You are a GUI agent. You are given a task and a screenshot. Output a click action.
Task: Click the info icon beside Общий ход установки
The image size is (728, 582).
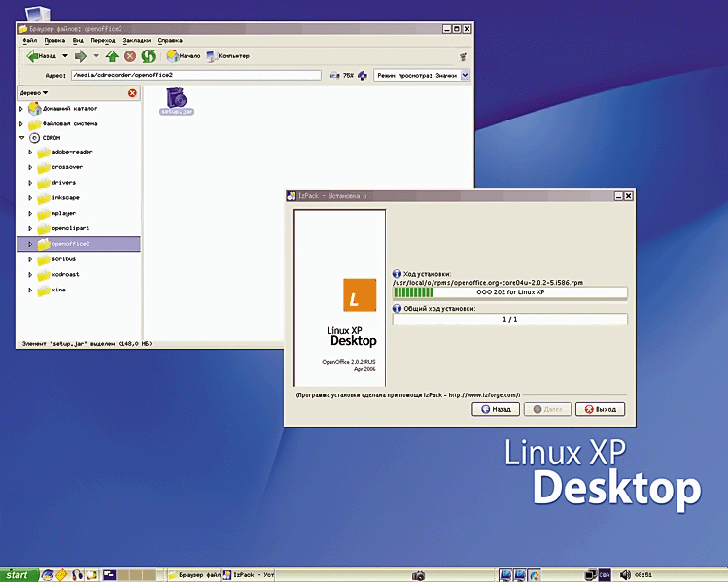[397, 309]
